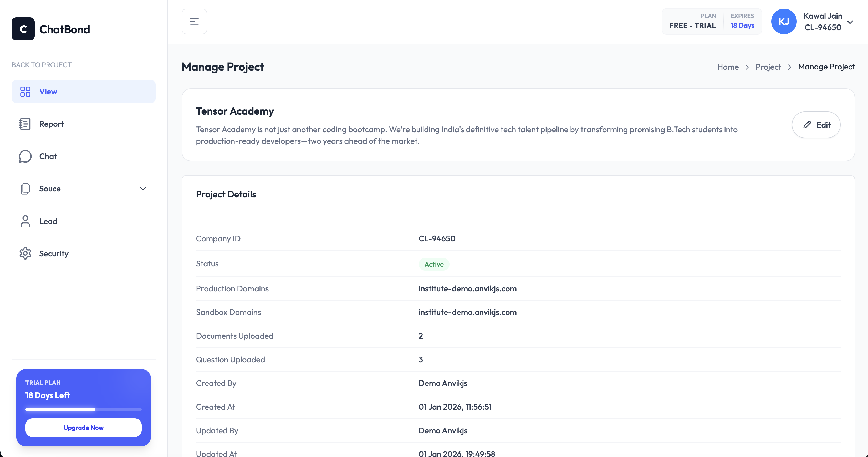Click the Edit button on Tensor Academy
868x457 pixels.
point(816,124)
